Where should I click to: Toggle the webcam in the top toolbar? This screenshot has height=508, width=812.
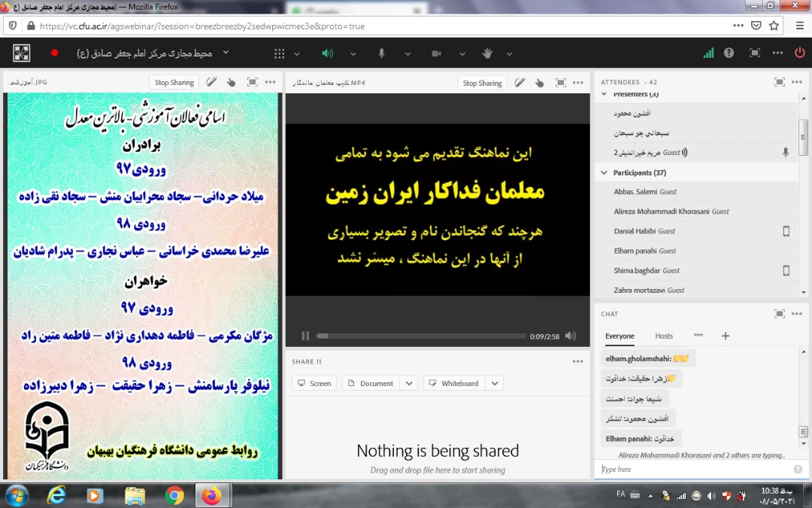pos(436,53)
